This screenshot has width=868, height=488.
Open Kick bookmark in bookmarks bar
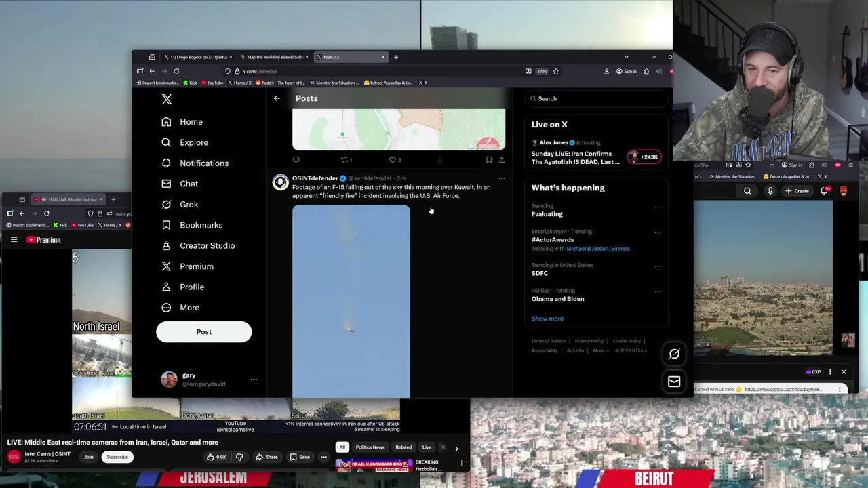point(190,83)
